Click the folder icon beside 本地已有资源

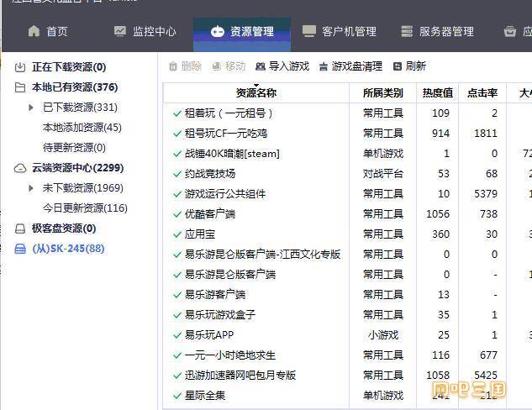point(20,87)
